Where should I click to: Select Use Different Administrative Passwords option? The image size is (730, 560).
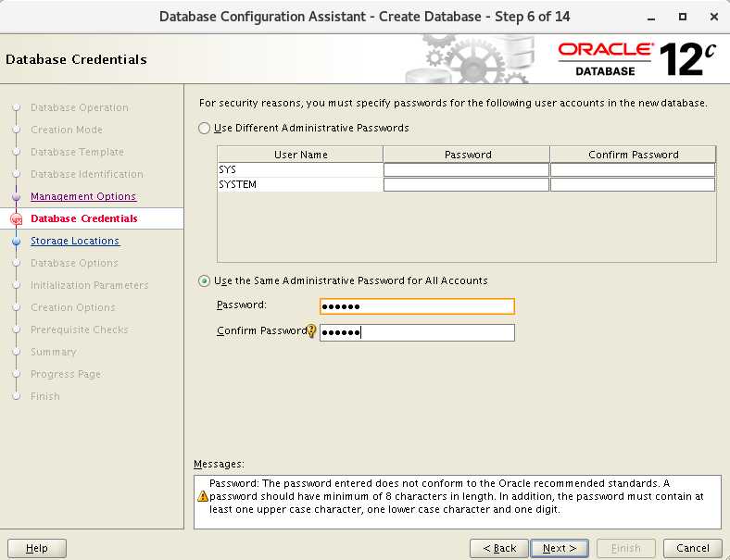pos(204,128)
